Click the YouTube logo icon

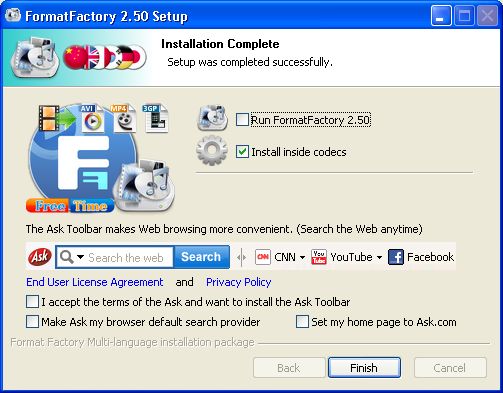319,257
